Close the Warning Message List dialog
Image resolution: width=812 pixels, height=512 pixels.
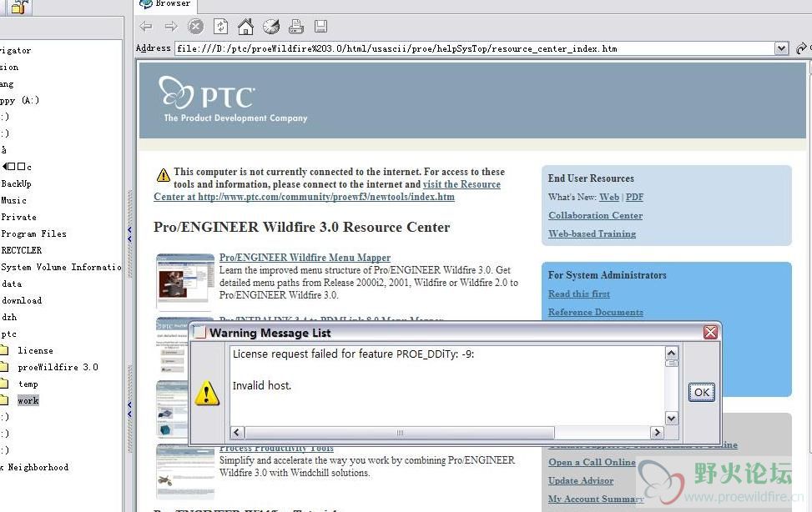pos(710,333)
